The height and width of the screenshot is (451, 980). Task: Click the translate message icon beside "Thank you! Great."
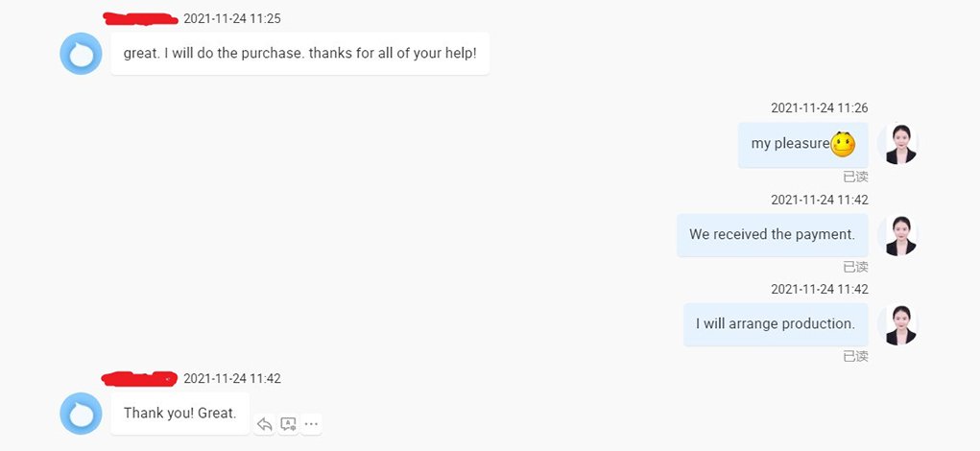288,424
